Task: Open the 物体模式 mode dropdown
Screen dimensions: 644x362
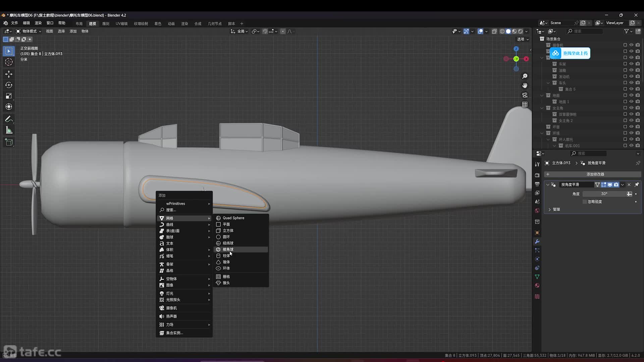Action: tap(29, 31)
